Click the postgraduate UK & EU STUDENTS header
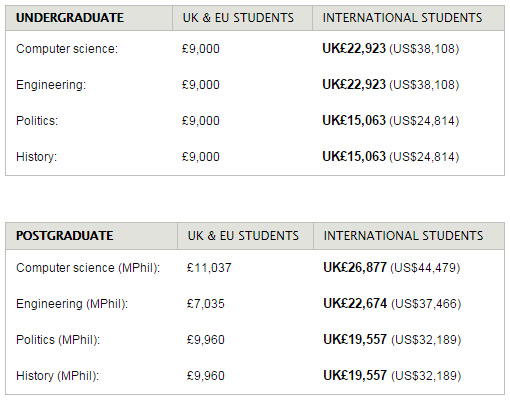 click(243, 236)
